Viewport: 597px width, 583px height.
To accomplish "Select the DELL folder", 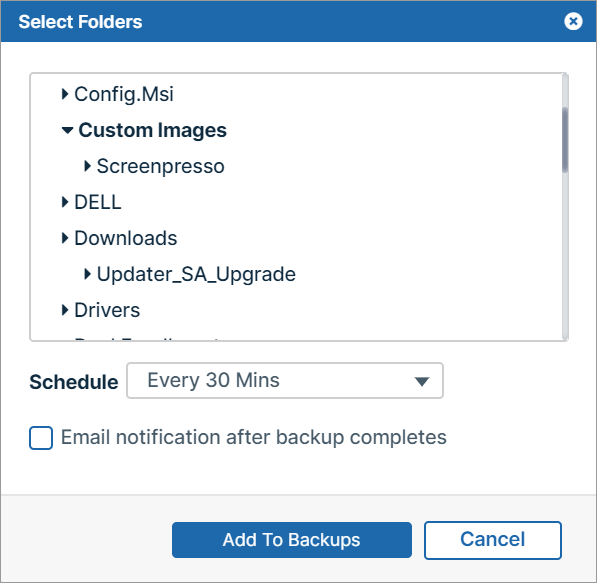I will 97,202.
